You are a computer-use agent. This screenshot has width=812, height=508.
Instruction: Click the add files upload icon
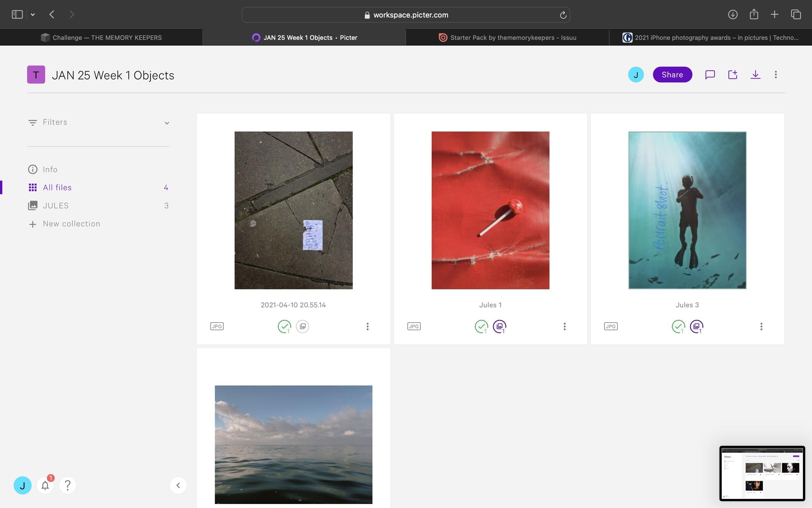coord(732,75)
